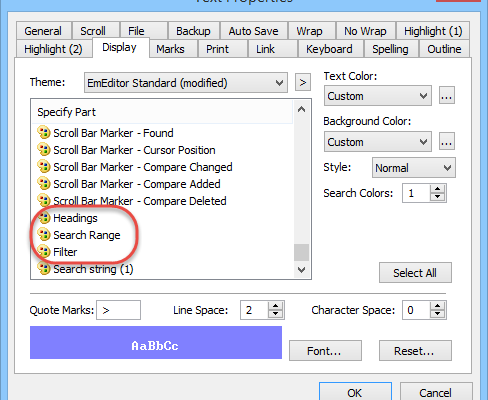Image resolution: width=488 pixels, height=400 pixels.
Task: Switch to the Marks tab
Action: point(170,49)
